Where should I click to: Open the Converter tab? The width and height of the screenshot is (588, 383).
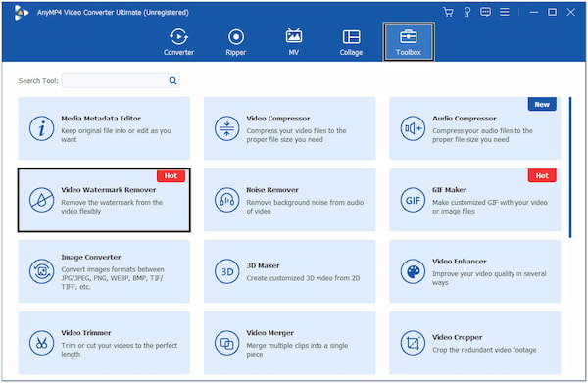pos(178,42)
